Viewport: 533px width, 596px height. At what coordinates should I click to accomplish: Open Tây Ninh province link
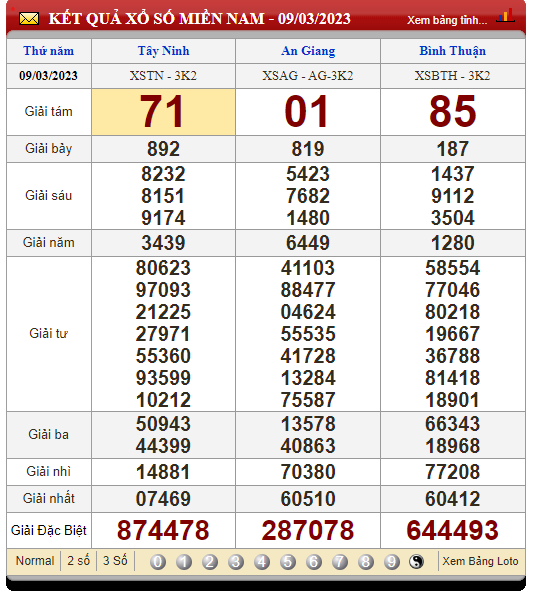[163, 51]
